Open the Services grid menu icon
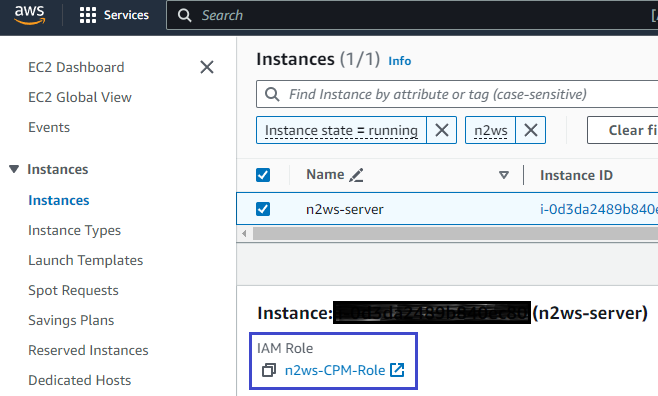658x396 pixels. [88, 15]
